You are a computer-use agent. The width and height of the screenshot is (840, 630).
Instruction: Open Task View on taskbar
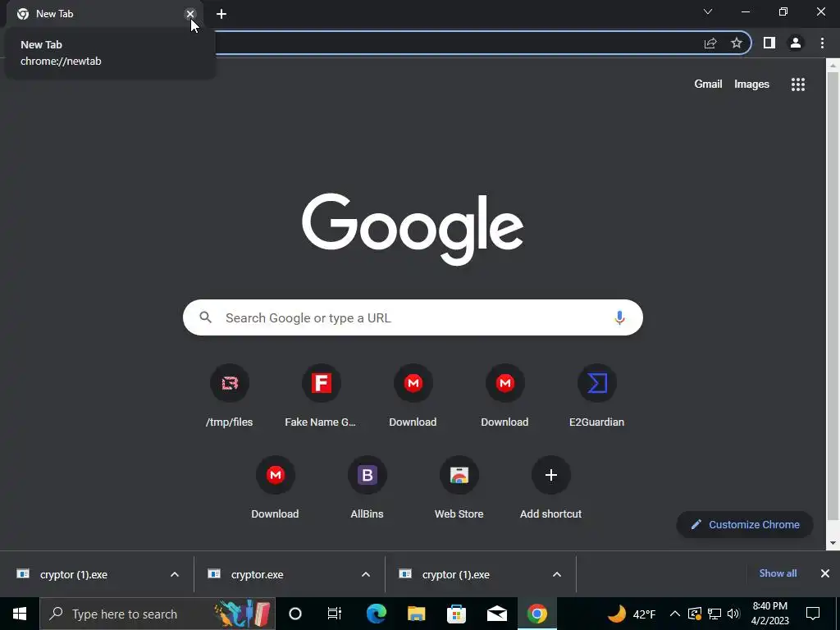click(335, 614)
